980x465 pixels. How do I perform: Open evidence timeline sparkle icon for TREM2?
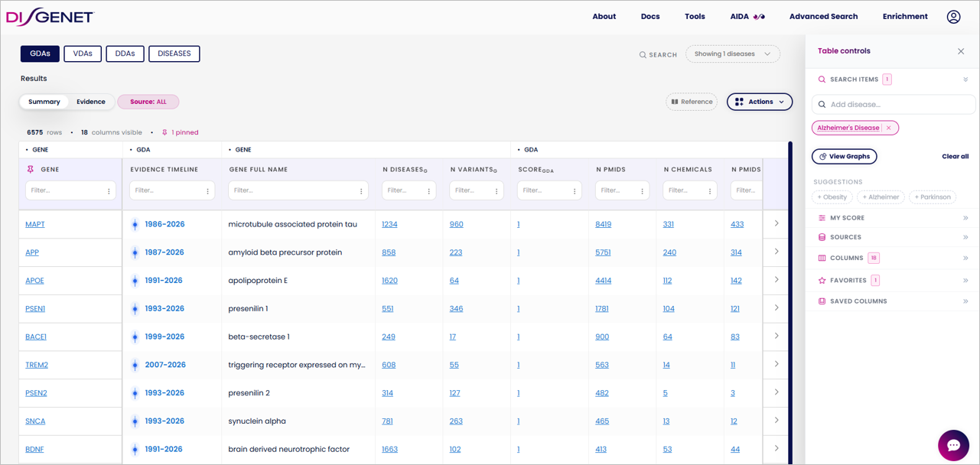135,365
